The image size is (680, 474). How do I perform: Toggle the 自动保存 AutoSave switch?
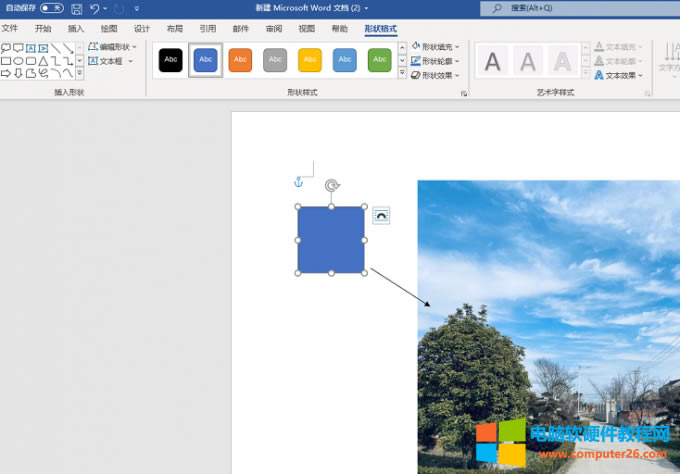pos(51,8)
